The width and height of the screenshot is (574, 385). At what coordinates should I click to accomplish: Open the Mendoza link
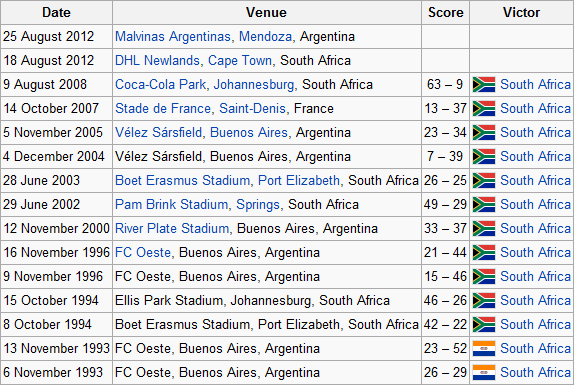(265, 37)
